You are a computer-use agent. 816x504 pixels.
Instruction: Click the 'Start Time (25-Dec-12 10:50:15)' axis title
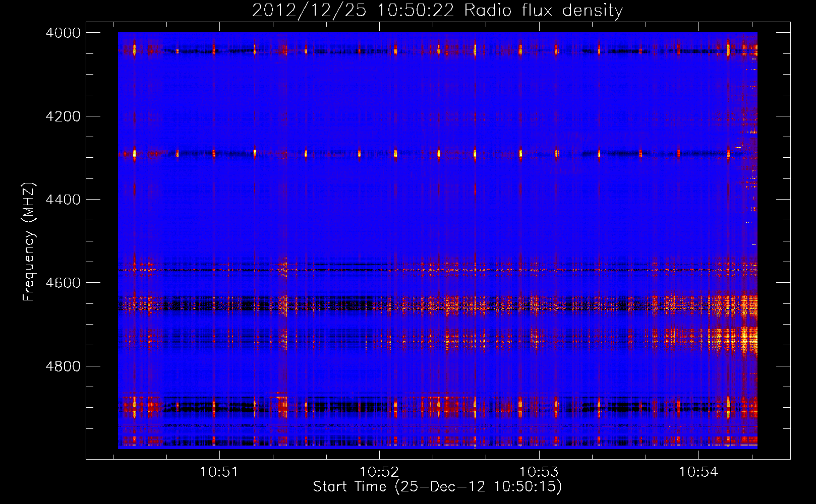437,487
